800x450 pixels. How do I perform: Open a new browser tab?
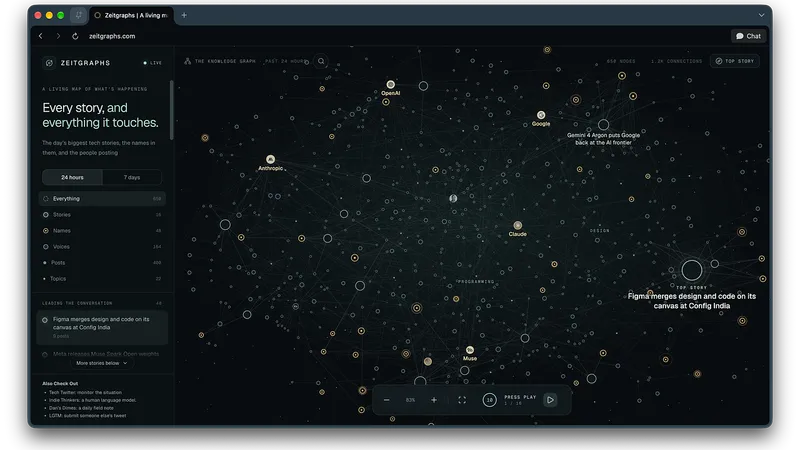[184, 15]
